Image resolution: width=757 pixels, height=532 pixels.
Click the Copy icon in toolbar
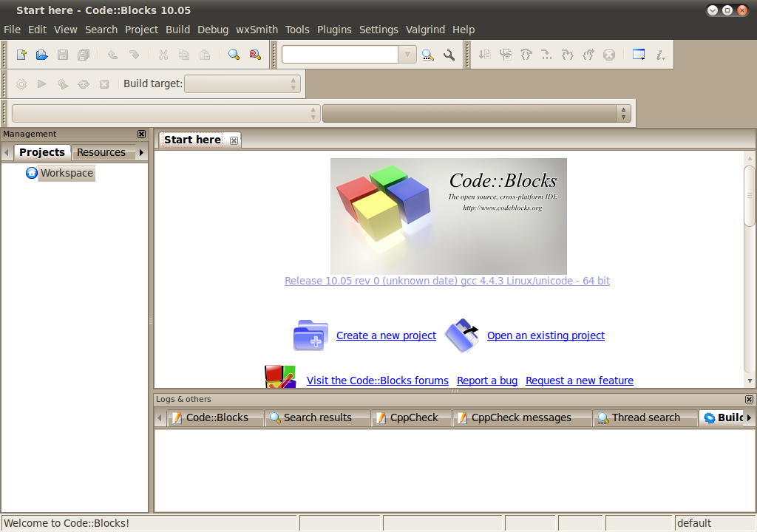click(x=184, y=55)
